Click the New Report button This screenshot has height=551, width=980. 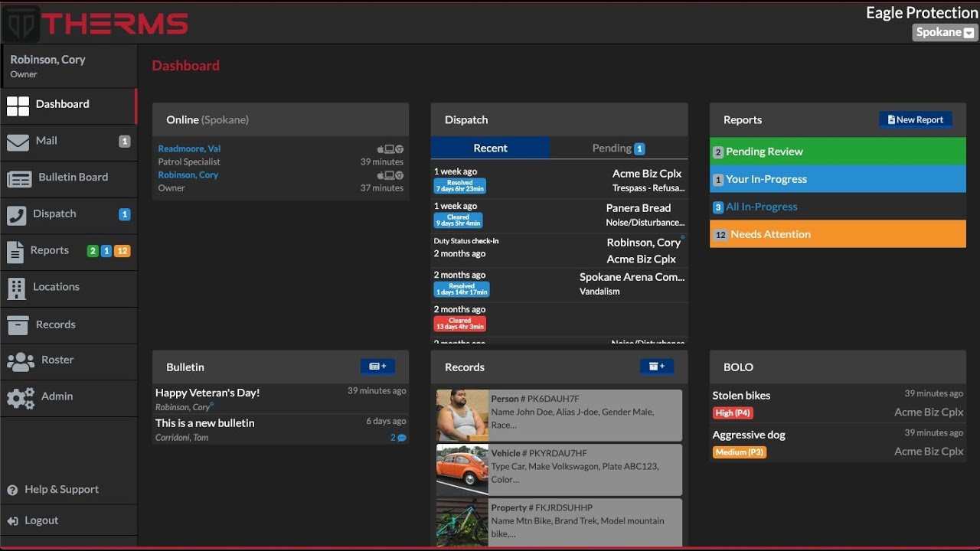pos(916,119)
